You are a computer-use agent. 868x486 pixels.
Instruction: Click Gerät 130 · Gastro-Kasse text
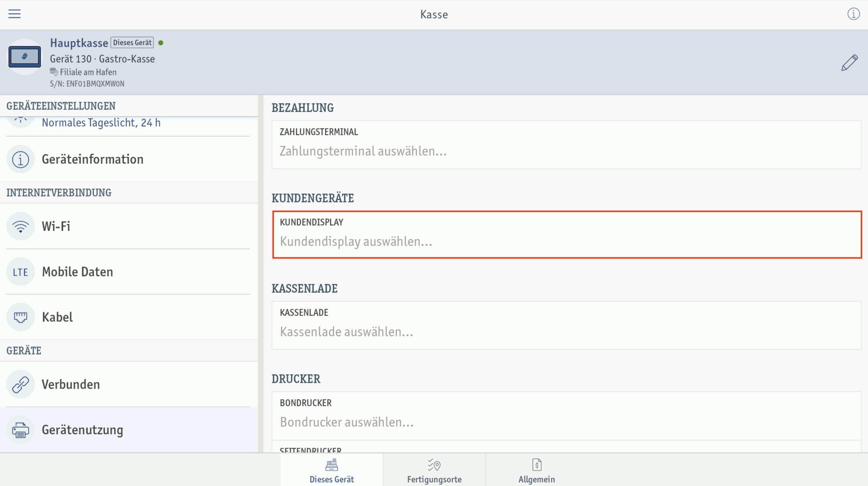tap(102, 59)
